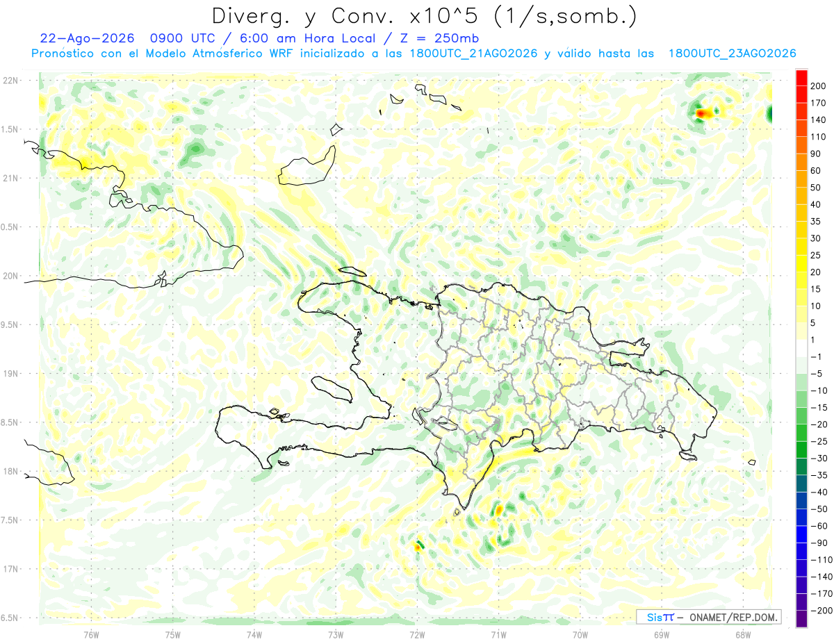Click the '75W' longitude label

tap(172, 634)
